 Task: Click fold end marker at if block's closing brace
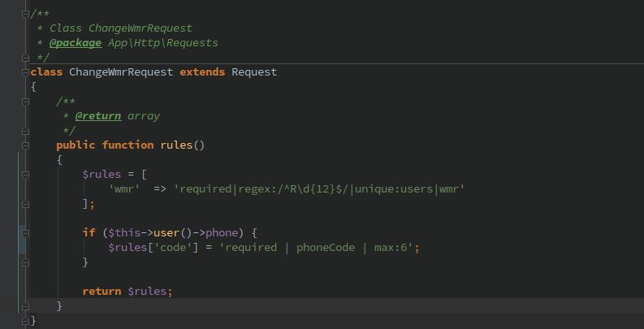(26, 262)
